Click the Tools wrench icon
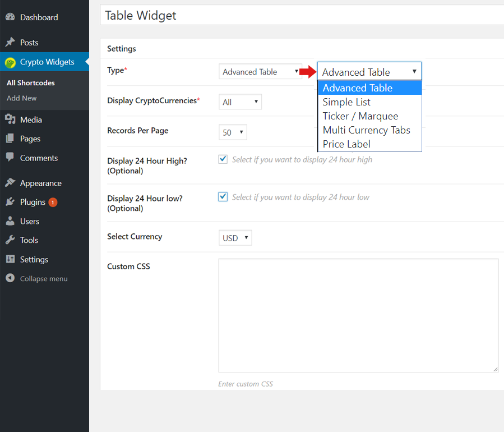This screenshot has height=432, width=504. [x=10, y=240]
